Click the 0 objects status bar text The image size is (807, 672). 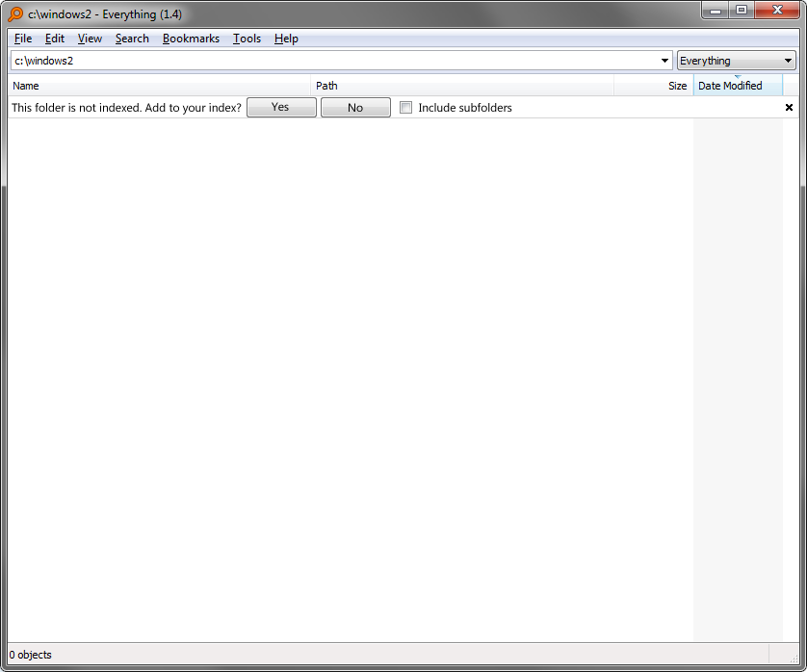click(x=31, y=655)
